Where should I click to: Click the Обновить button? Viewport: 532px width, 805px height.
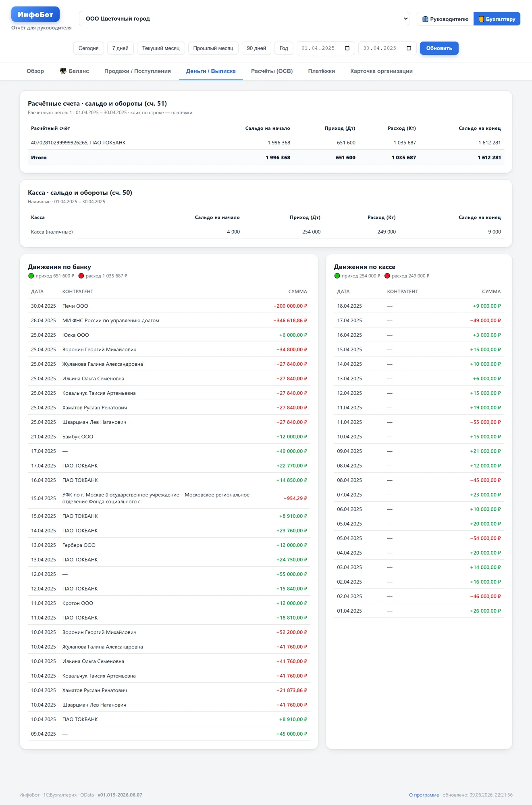(x=439, y=48)
